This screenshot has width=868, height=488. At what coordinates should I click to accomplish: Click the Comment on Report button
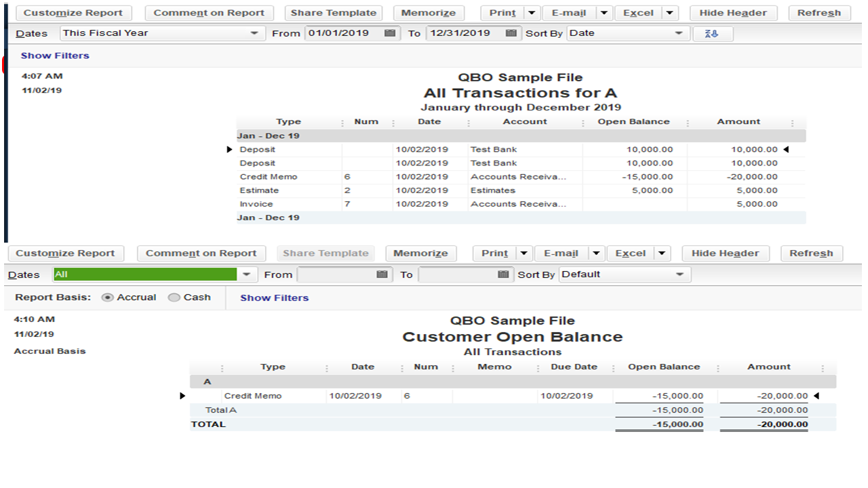[x=209, y=12]
